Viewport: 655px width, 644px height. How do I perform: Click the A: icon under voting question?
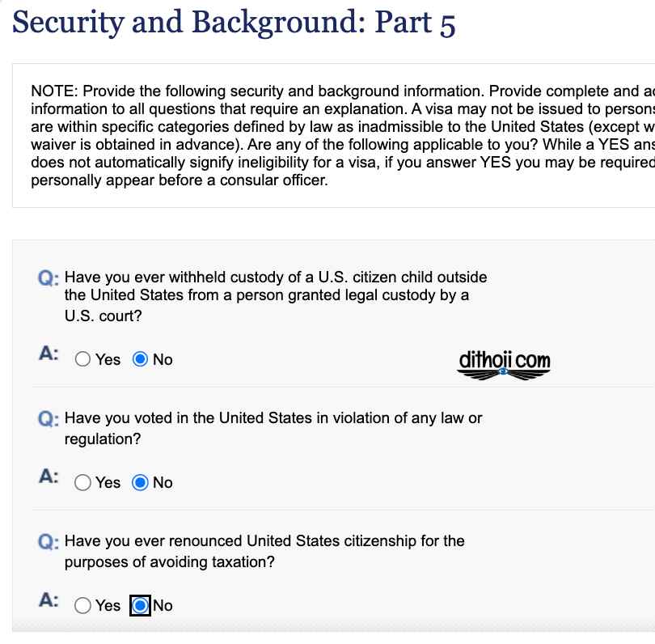click(49, 477)
